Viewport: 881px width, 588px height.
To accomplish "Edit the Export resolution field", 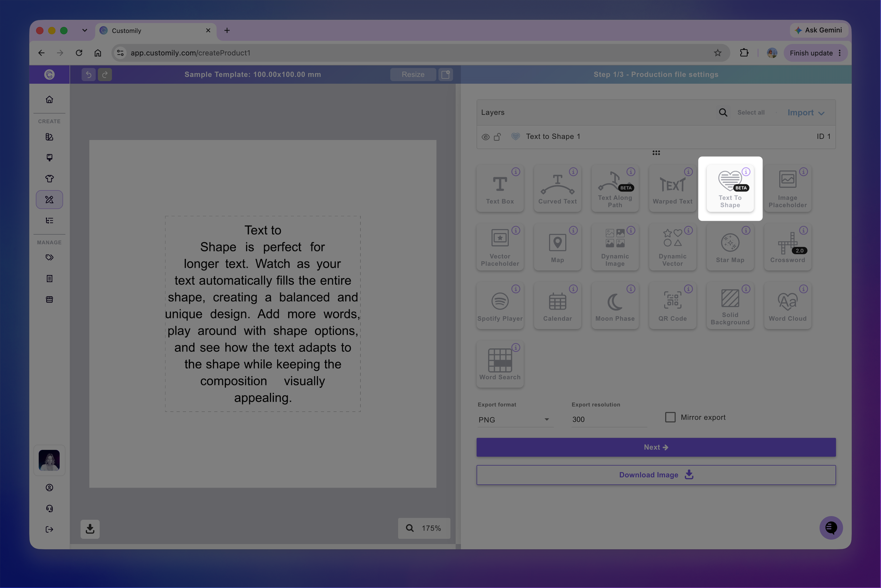I will (x=609, y=419).
